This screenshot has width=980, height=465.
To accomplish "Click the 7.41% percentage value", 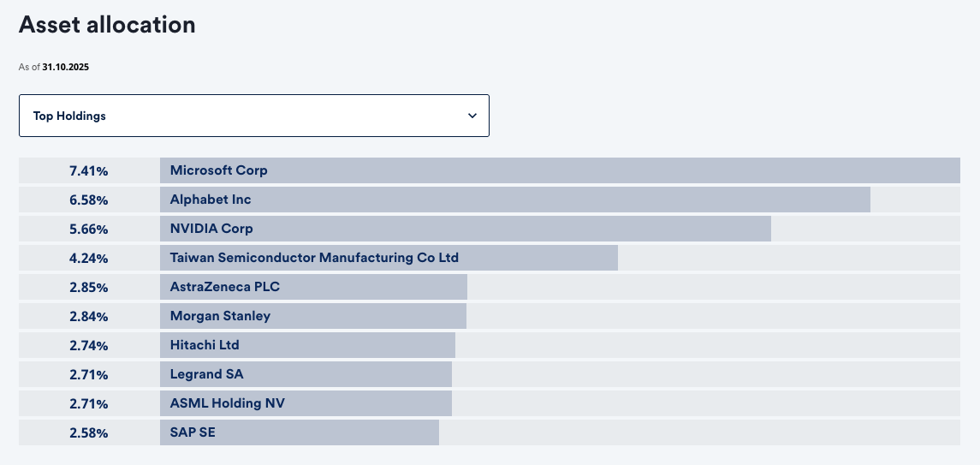I will coord(89,170).
